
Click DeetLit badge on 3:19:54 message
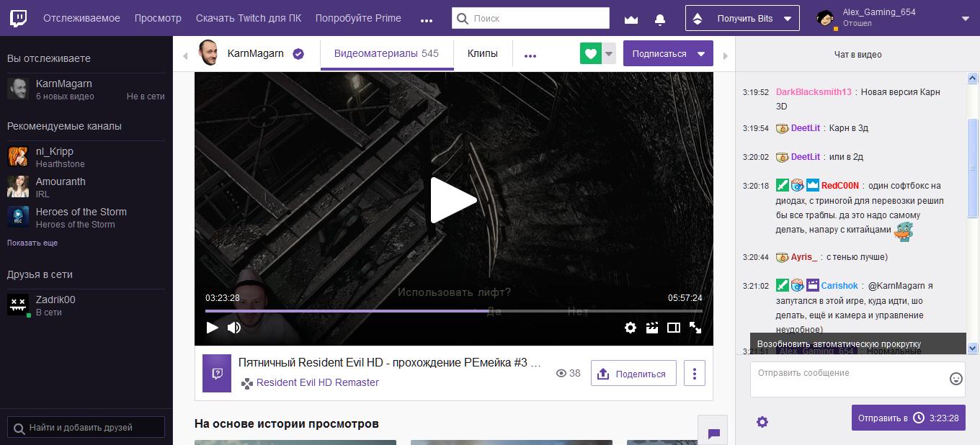(x=783, y=128)
